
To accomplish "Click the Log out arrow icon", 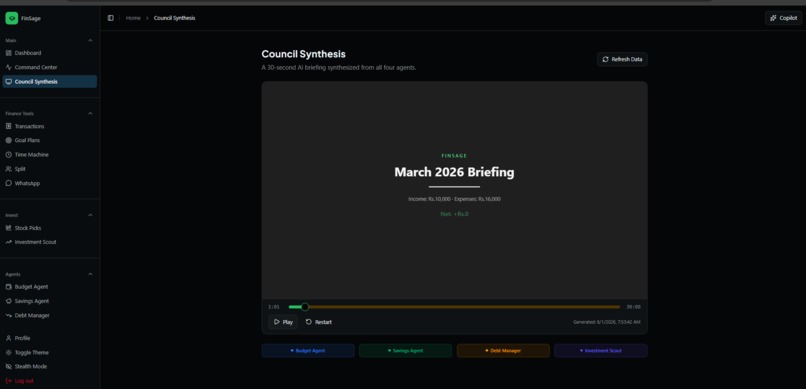I will pyautogui.click(x=8, y=381).
